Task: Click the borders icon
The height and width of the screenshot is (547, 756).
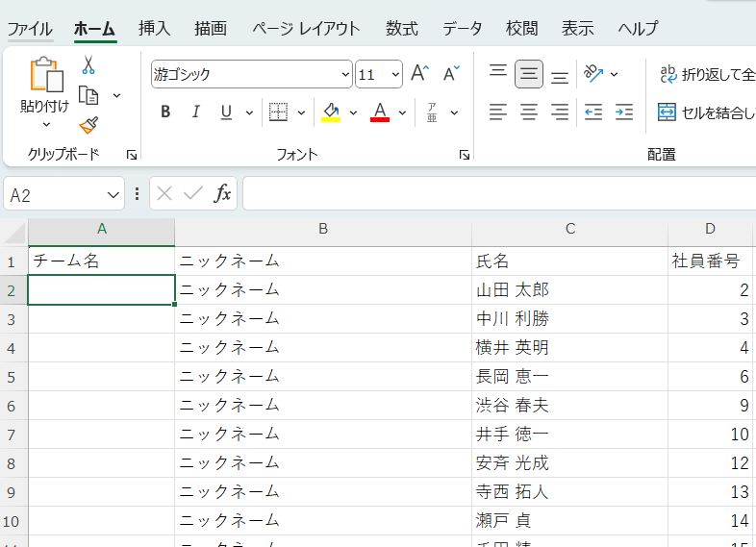Action: pyautogui.click(x=278, y=112)
